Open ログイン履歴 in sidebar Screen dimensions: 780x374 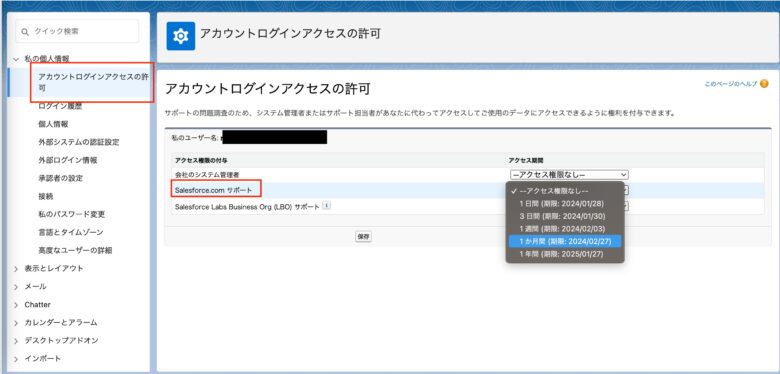(60, 106)
